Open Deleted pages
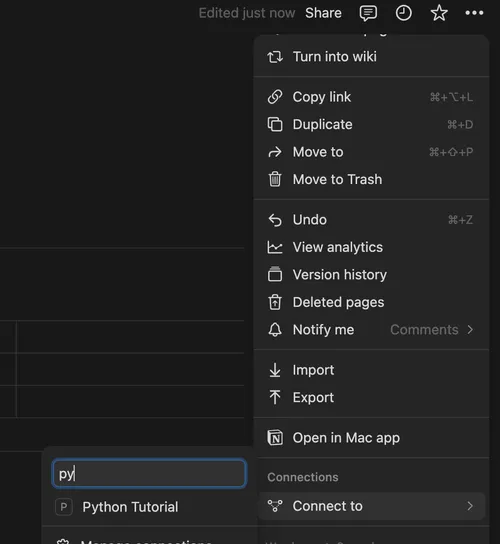 (371, 302)
